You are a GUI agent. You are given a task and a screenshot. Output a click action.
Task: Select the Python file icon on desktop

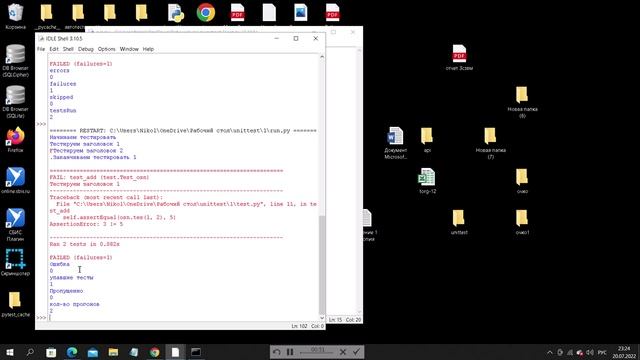[x=176, y=13]
